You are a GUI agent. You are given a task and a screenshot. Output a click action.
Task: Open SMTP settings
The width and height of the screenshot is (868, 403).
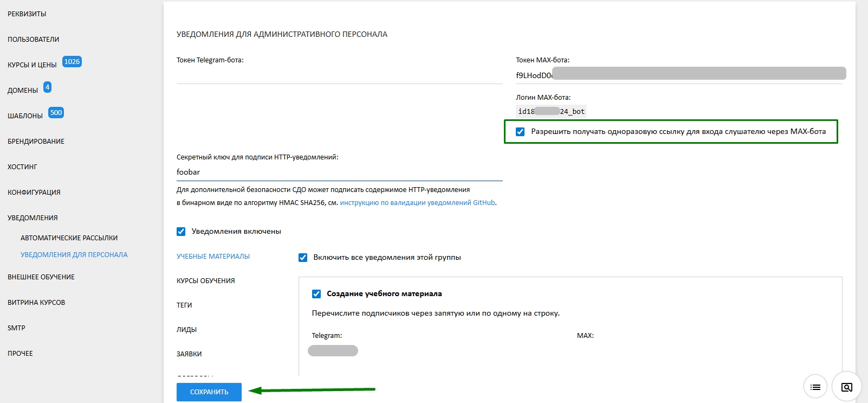point(16,328)
